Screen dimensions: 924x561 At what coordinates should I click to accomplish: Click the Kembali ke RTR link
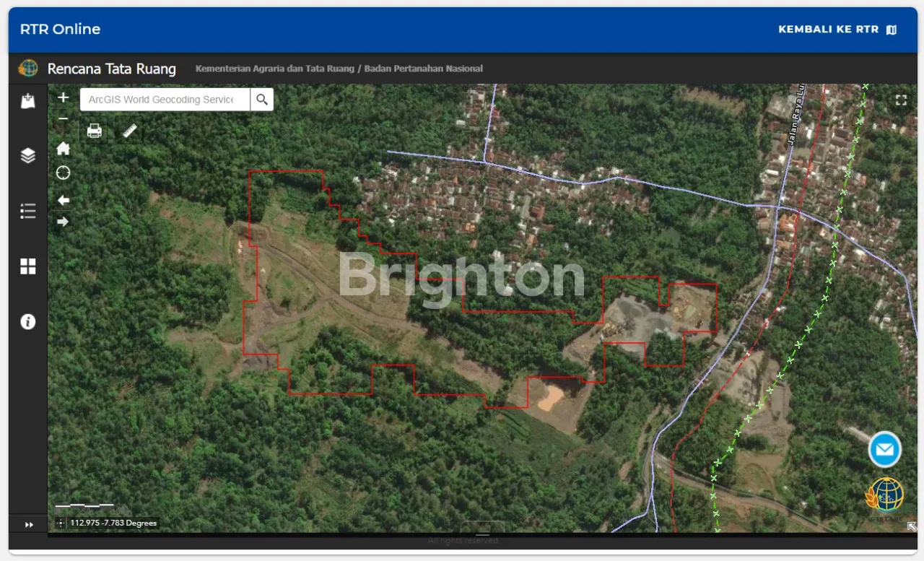point(837,30)
